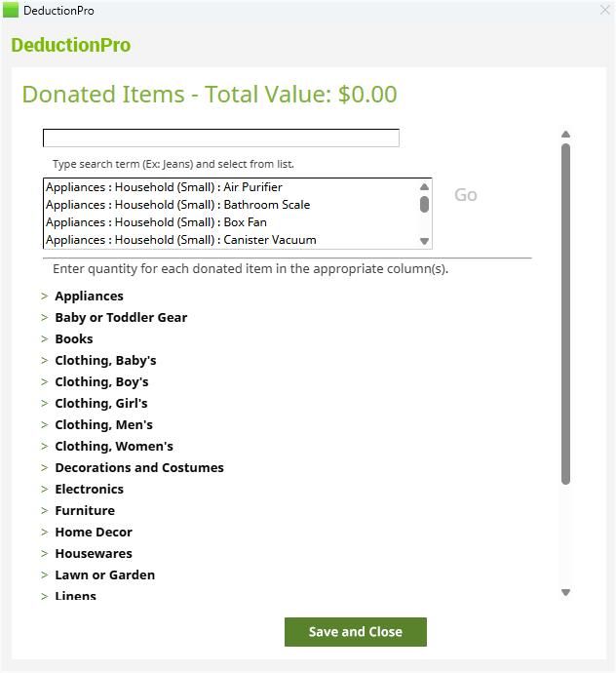Screen dimensions: 616x673
Task: Open the Clothing, Men's category
Action: (x=103, y=424)
